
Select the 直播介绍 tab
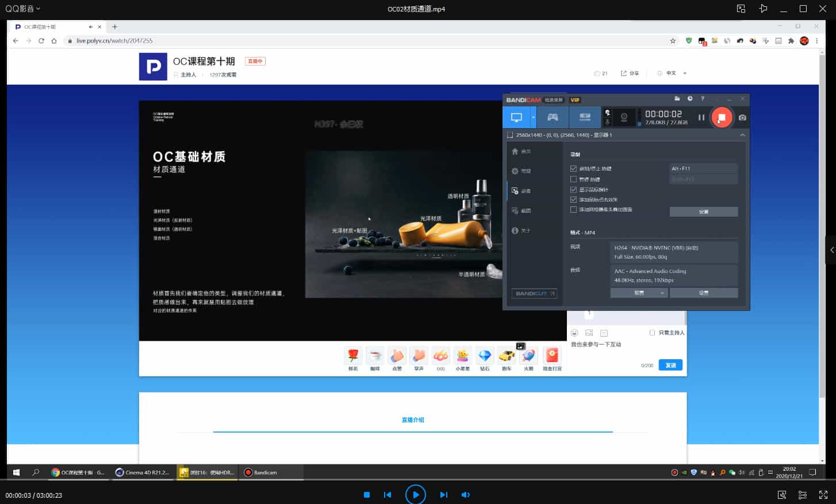(x=413, y=420)
